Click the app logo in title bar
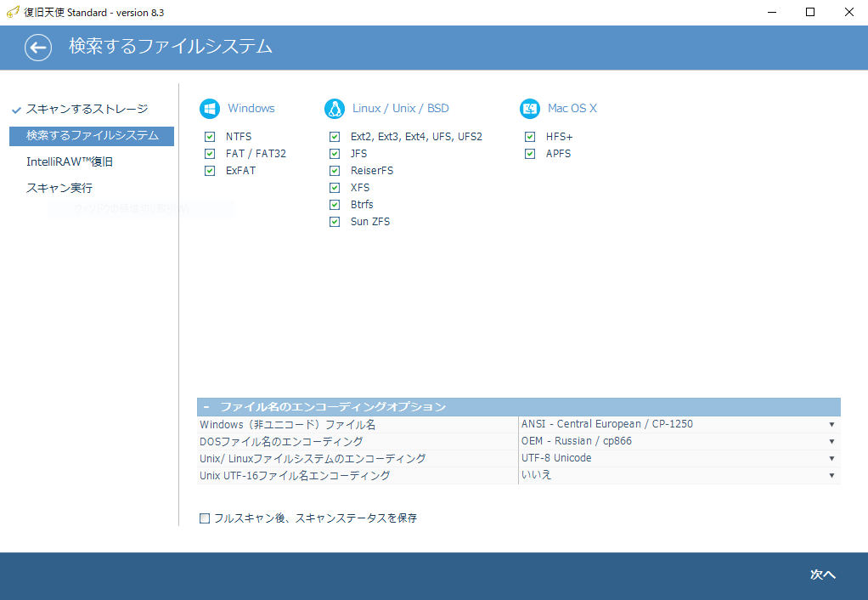 [13, 12]
